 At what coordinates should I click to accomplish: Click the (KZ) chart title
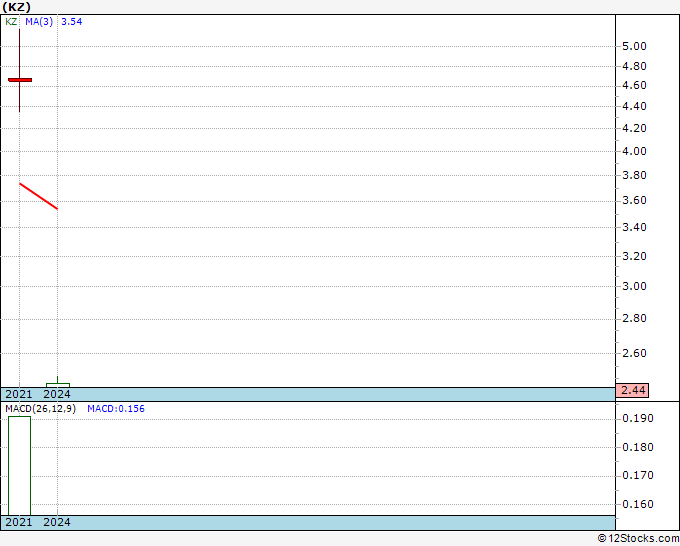point(16,7)
